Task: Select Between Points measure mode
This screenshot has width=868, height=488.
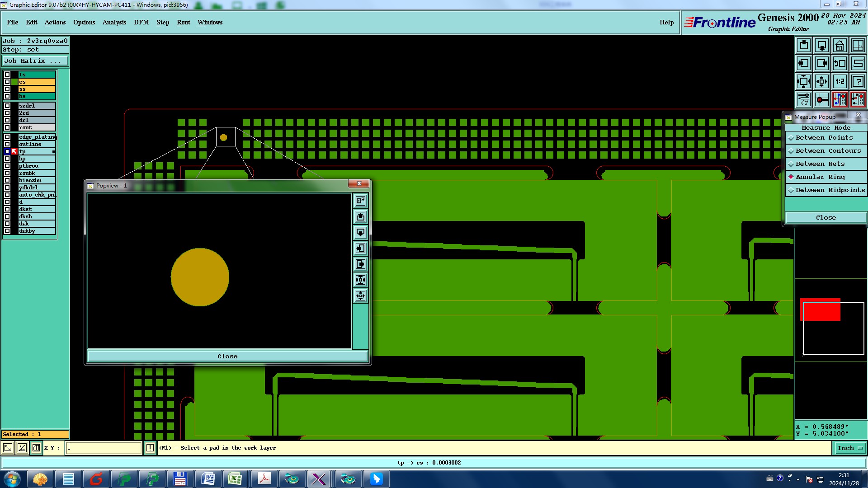Action: point(824,138)
